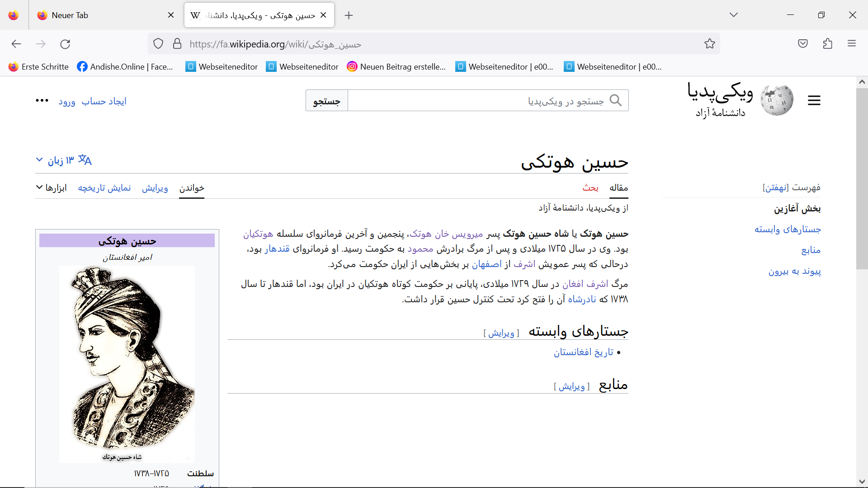Expand the ۱۳ زبان languages dropdown
The image size is (868, 488).
63,160
